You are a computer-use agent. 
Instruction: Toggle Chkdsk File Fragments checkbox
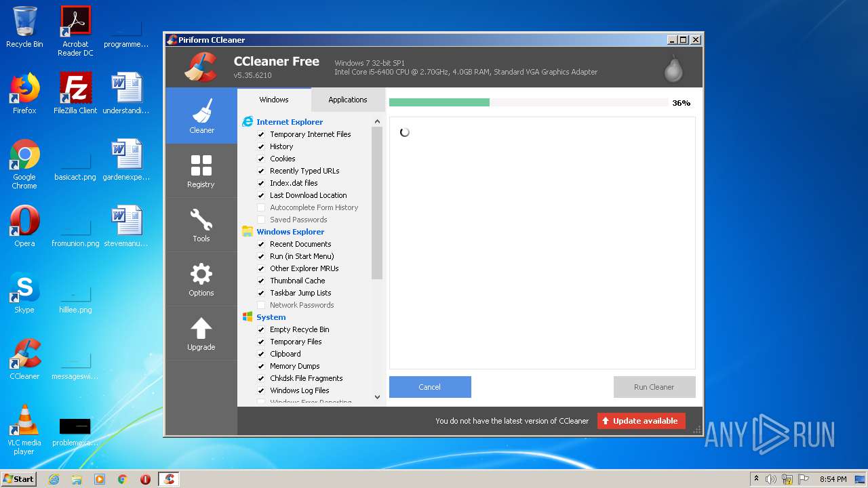(x=261, y=378)
